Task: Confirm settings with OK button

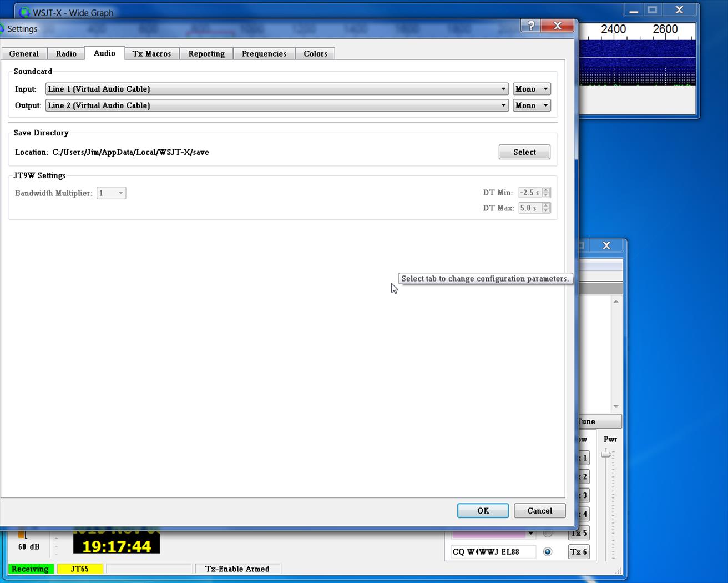Action: (x=483, y=511)
